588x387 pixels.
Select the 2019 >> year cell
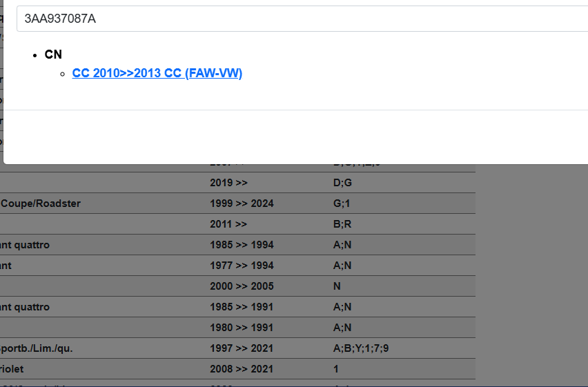tap(228, 183)
